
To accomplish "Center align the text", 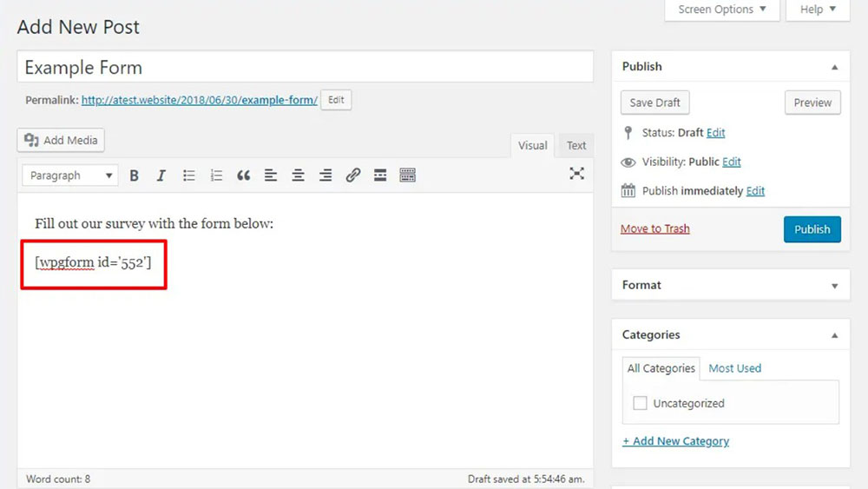I will click(298, 175).
